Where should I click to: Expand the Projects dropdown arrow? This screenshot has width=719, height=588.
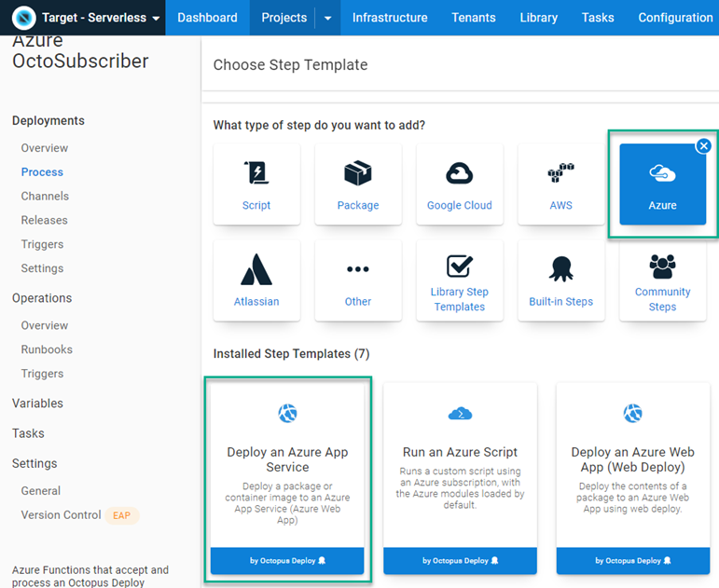point(328,19)
